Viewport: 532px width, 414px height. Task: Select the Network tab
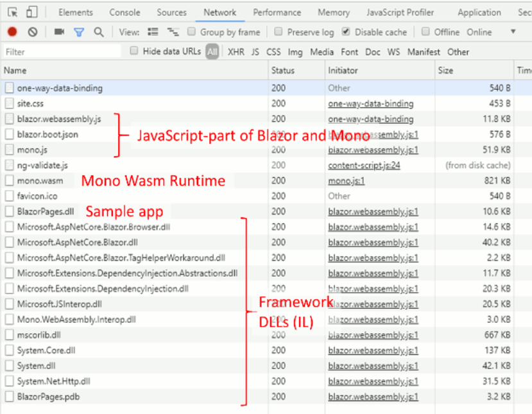[220, 13]
